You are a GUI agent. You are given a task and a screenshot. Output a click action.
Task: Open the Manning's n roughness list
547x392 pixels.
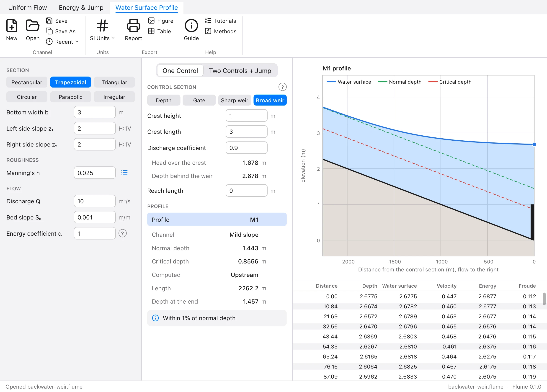[124, 173]
